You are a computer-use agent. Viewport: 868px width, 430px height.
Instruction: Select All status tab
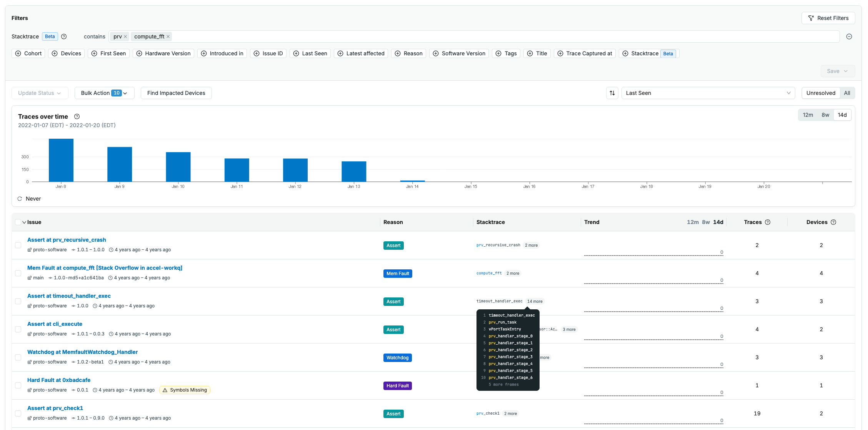point(847,93)
